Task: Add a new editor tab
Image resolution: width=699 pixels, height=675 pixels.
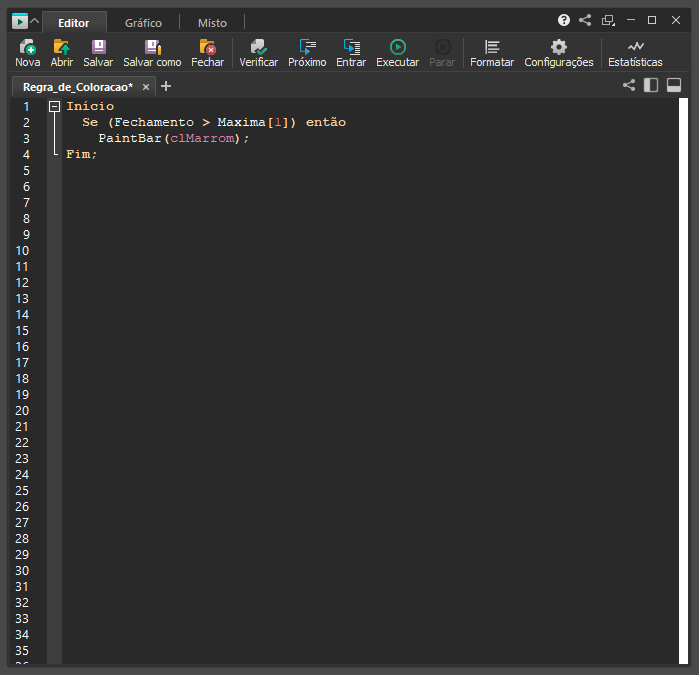Action: click(166, 87)
